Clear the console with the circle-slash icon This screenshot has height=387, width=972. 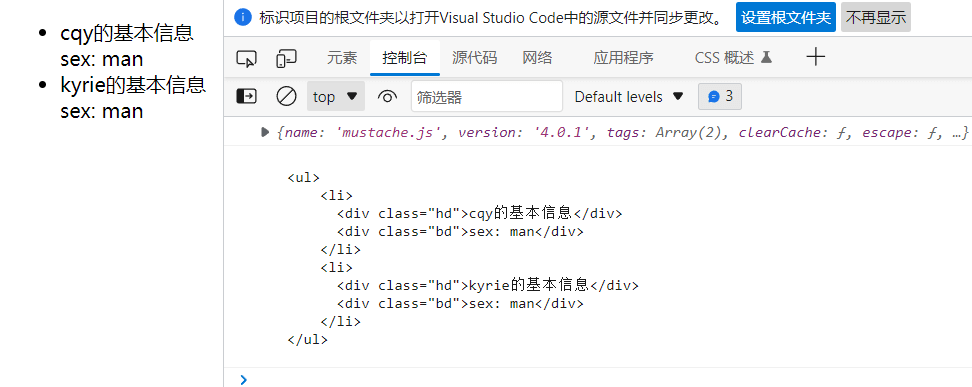tap(286, 97)
